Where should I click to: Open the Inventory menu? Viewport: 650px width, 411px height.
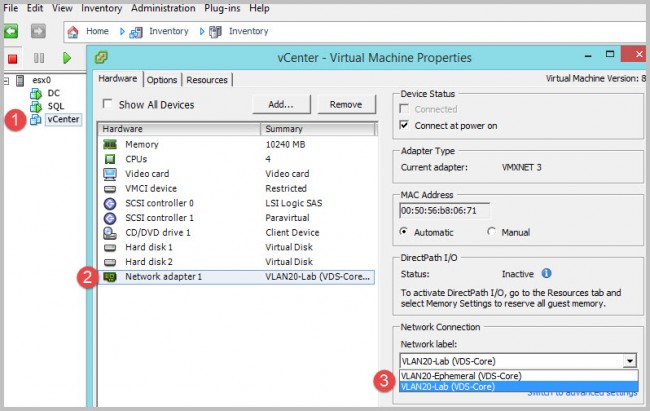[102, 8]
